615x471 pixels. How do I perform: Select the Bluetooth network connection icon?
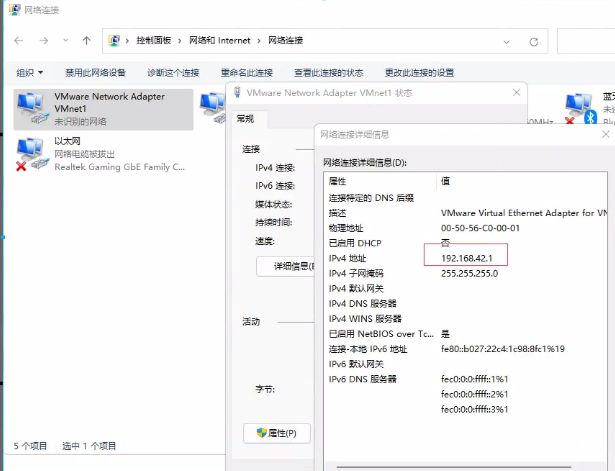[581, 109]
